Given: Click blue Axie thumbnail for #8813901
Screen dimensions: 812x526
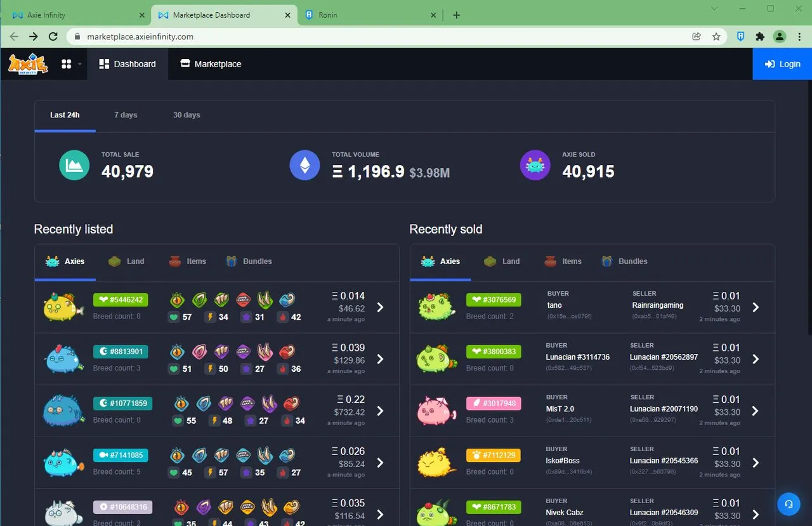Looking at the screenshot, I should (63, 358).
